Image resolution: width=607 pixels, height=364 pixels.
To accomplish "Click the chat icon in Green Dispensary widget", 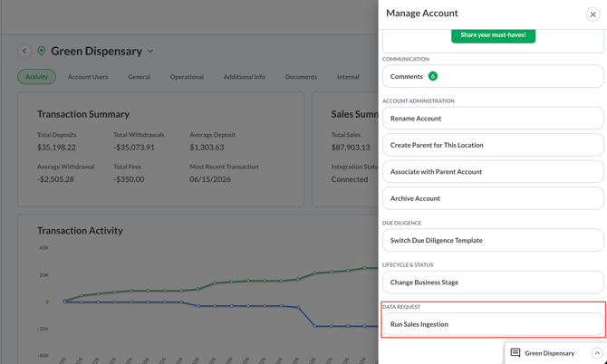I will 515,353.
